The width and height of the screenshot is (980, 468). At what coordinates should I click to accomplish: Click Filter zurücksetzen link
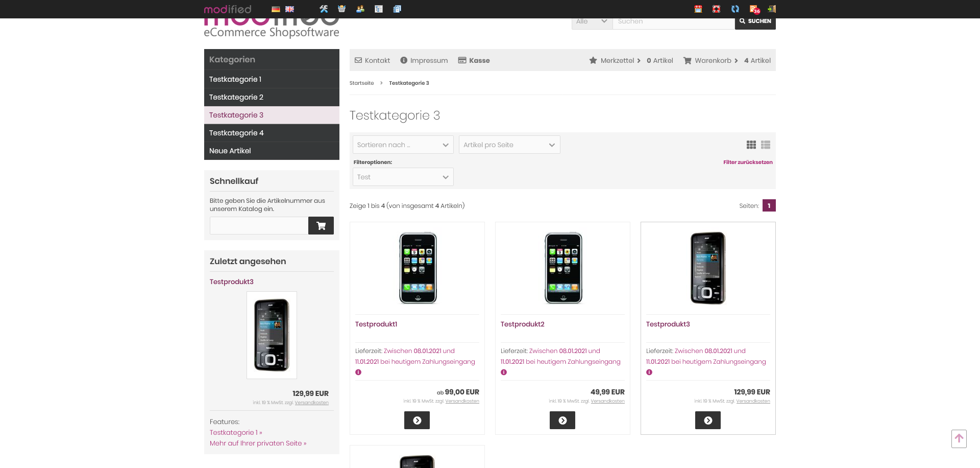pos(748,162)
